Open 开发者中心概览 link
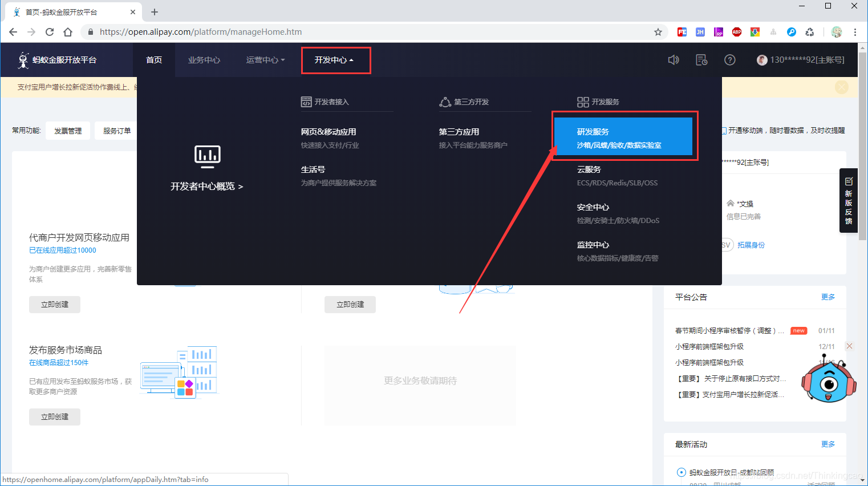 click(207, 187)
